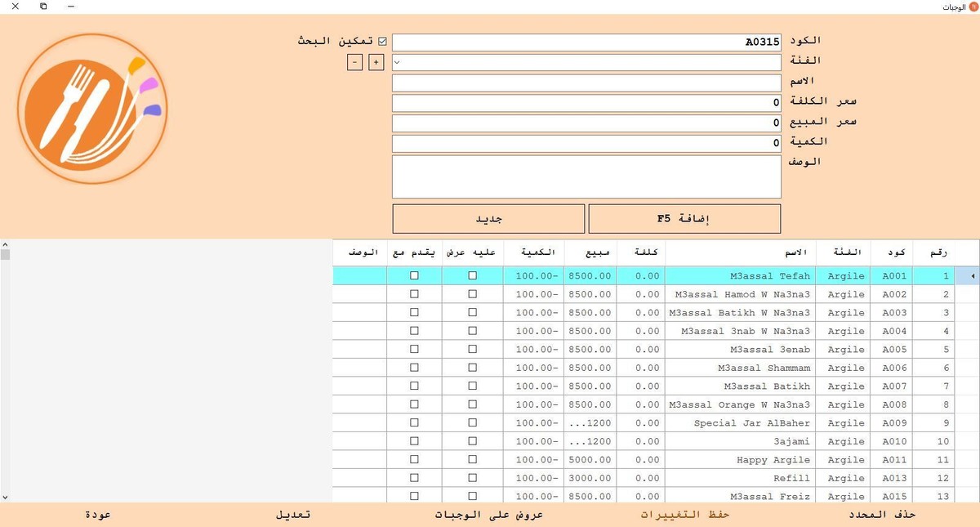
Task: Click the إضافة F5 button
Action: [686, 218]
